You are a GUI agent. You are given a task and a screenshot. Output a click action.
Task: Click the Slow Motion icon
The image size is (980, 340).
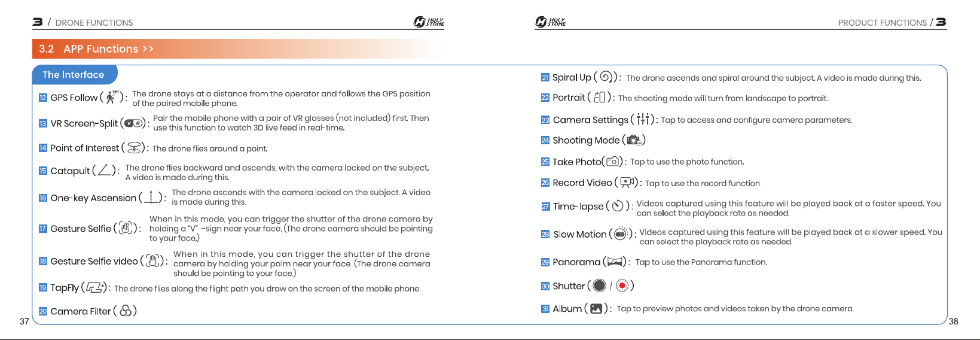click(621, 234)
